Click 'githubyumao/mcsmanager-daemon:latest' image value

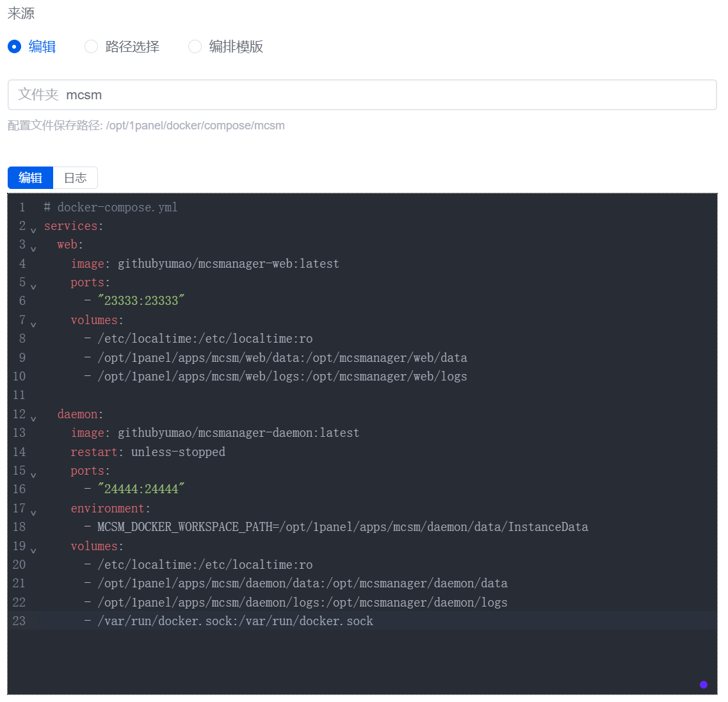coord(239,432)
